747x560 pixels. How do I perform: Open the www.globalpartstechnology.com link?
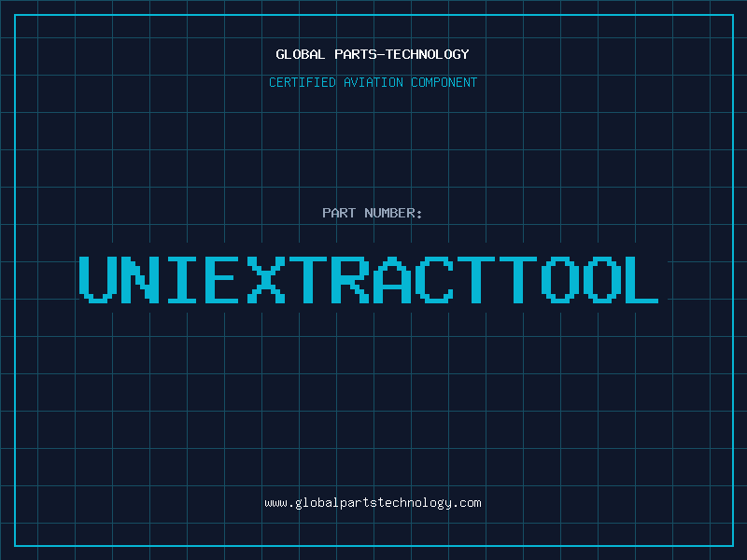[x=373, y=503]
